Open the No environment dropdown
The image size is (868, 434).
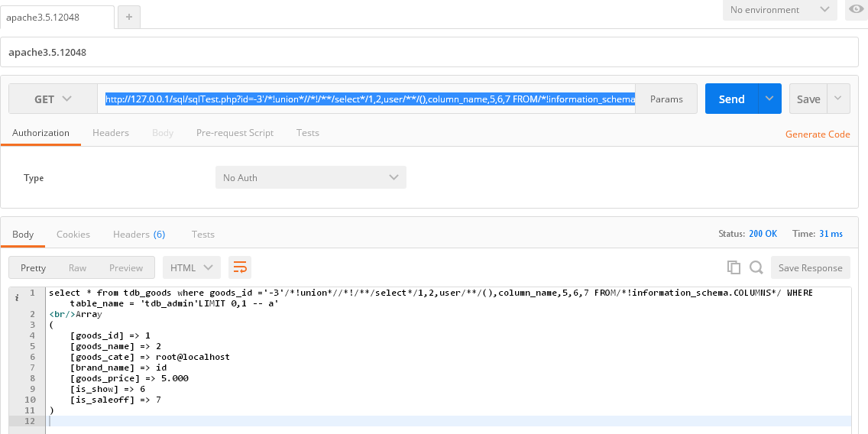(x=779, y=10)
